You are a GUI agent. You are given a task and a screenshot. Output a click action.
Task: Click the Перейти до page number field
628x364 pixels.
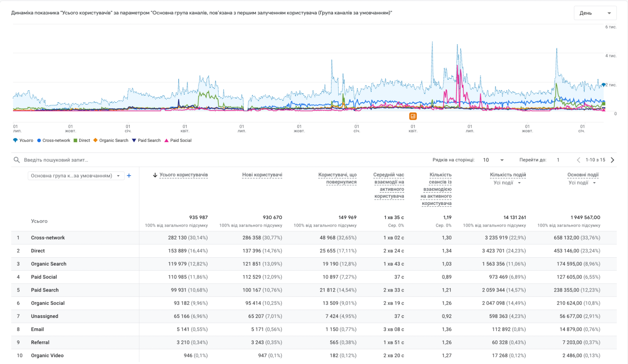[x=559, y=160]
